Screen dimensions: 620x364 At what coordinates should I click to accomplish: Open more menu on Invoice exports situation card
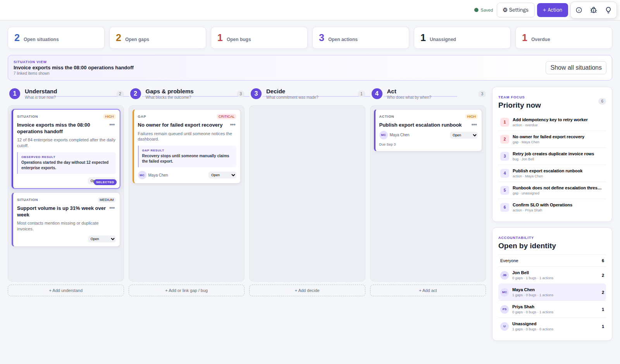click(112, 125)
